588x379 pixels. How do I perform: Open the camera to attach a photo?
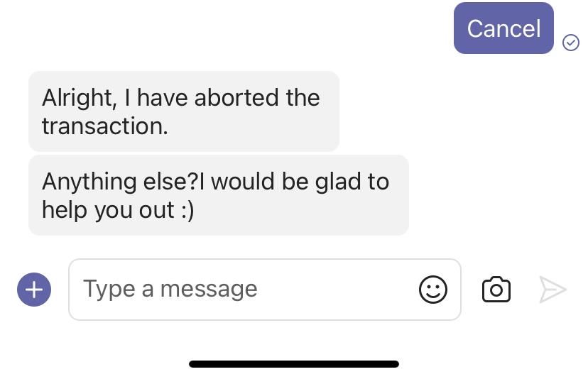(x=496, y=290)
